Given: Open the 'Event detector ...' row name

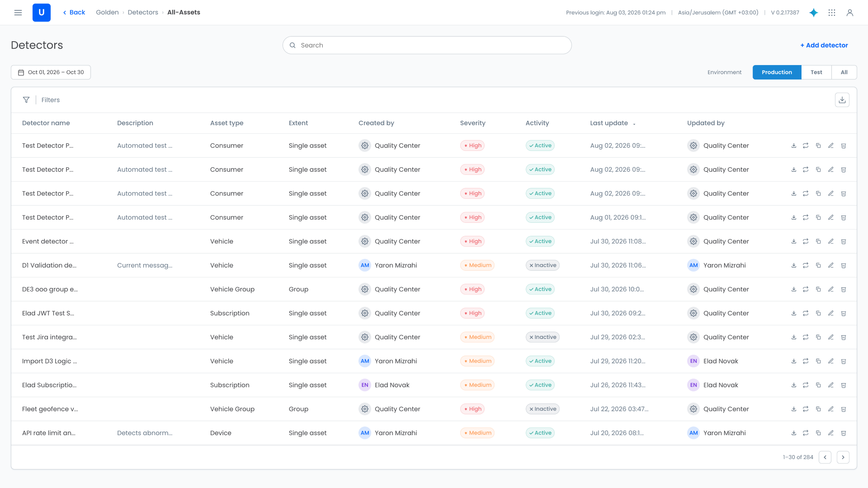Looking at the screenshot, I should (x=48, y=241).
